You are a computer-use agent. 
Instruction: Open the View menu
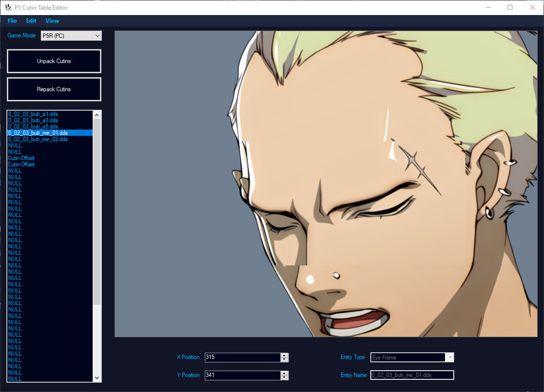(x=52, y=20)
